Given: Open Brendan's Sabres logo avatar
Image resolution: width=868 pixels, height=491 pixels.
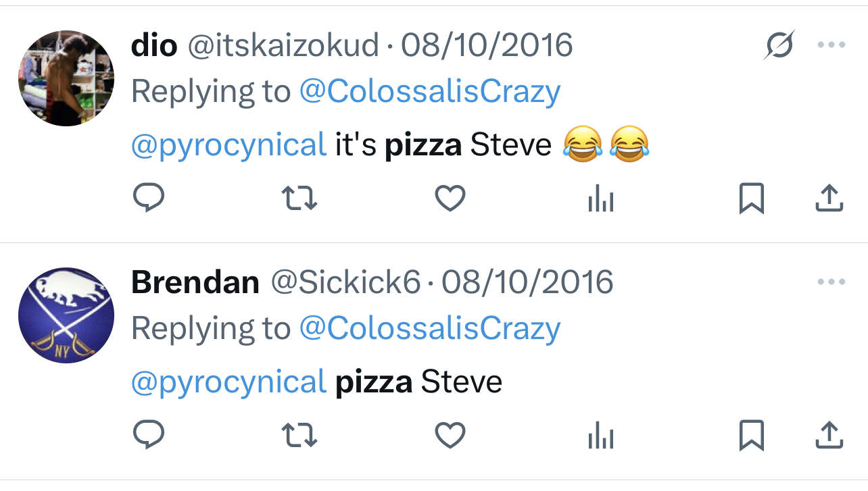Looking at the screenshot, I should click(x=66, y=315).
